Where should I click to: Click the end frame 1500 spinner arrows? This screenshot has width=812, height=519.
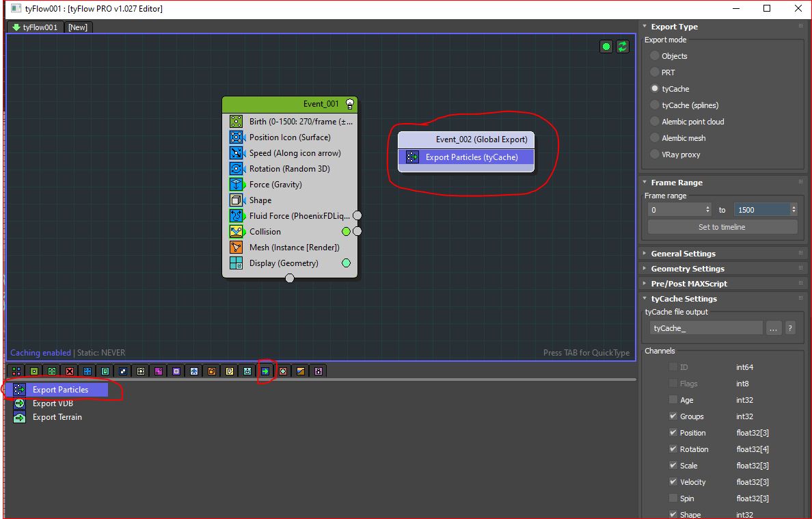pos(794,210)
